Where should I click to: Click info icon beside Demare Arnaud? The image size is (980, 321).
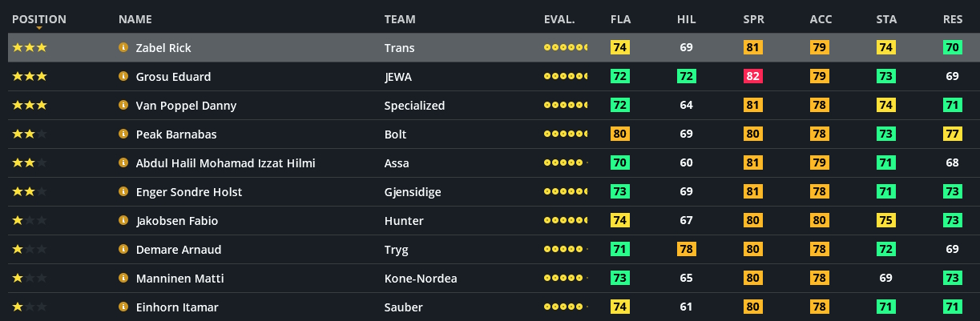pyautogui.click(x=123, y=250)
